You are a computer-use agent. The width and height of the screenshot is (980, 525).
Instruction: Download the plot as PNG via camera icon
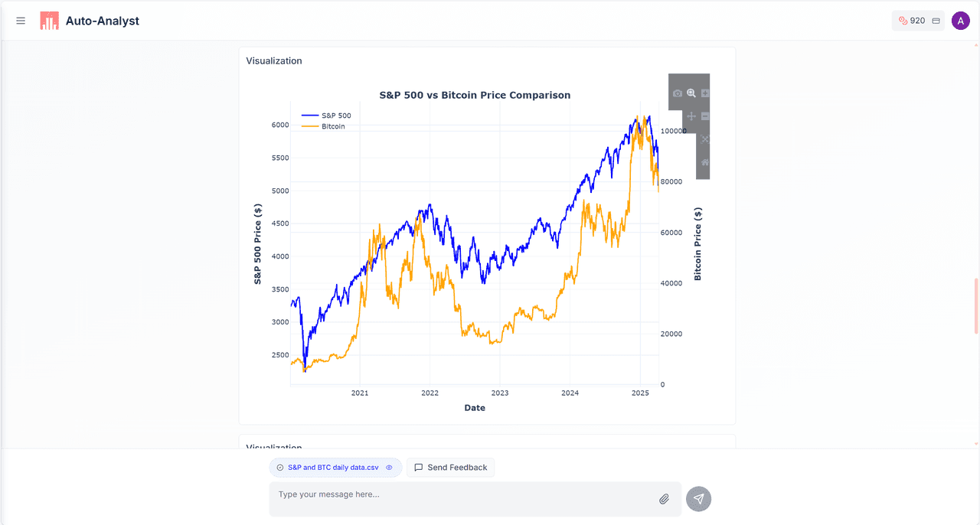click(678, 93)
